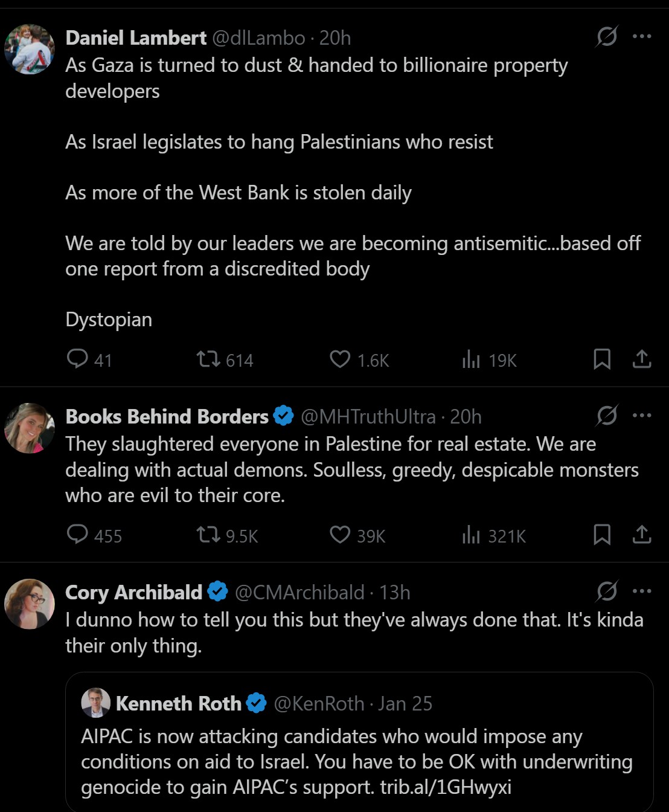Open more options on Cory Archibald's post
The width and height of the screenshot is (669, 812).
[641, 591]
